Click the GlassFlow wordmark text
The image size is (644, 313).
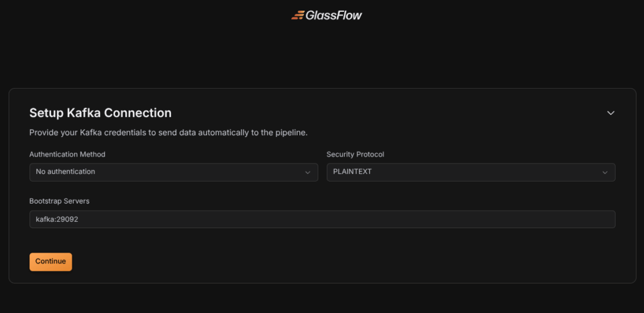334,15
